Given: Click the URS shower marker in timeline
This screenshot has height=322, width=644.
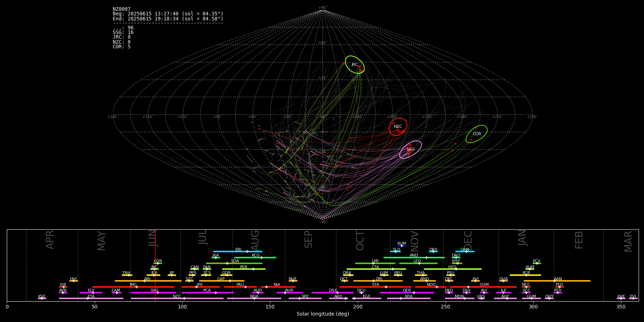Looking at the screenshot, I should click(481, 298).
